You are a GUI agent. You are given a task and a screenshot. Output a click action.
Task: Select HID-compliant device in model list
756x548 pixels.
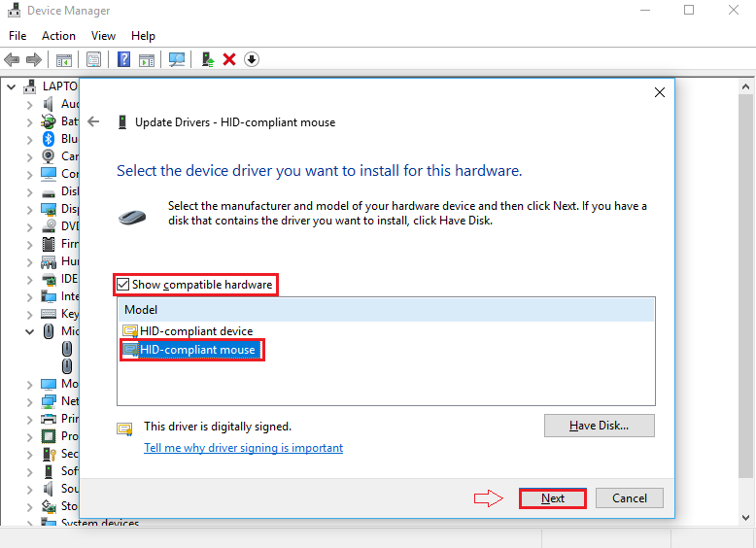click(x=195, y=331)
